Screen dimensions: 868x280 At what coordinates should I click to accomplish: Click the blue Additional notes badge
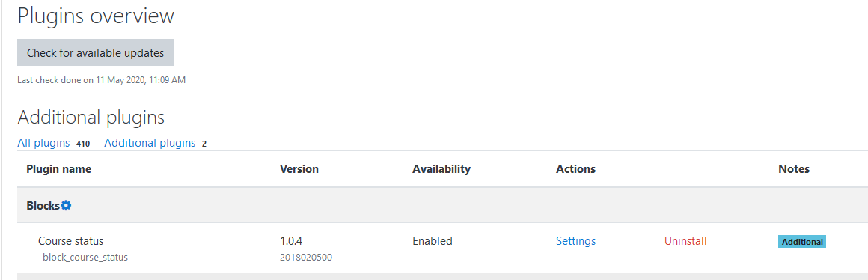pyautogui.click(x=802, y=242)
